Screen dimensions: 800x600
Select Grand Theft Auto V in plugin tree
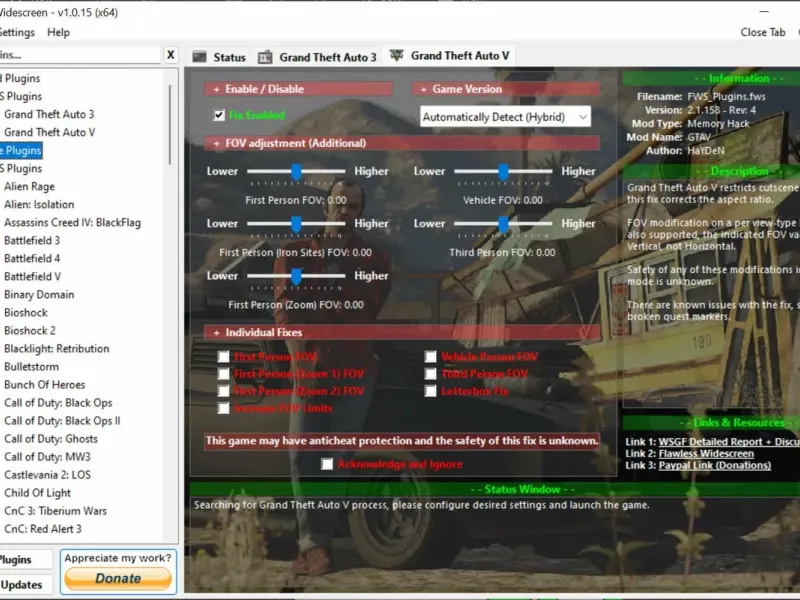point(49,132)
